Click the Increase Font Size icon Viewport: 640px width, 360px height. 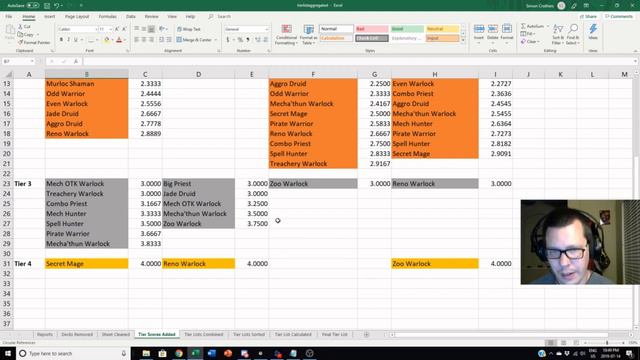point(117,29)
